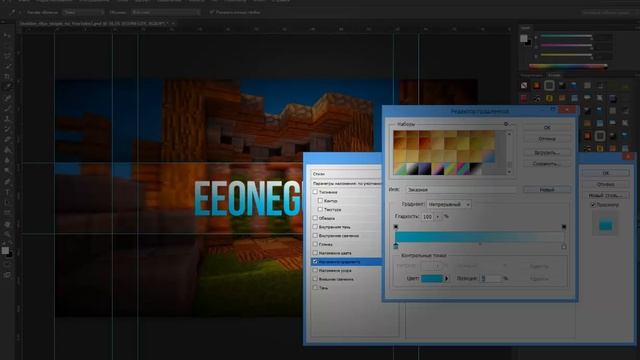
Task: Select the Eraser tool
Action: tap(7, 139)
